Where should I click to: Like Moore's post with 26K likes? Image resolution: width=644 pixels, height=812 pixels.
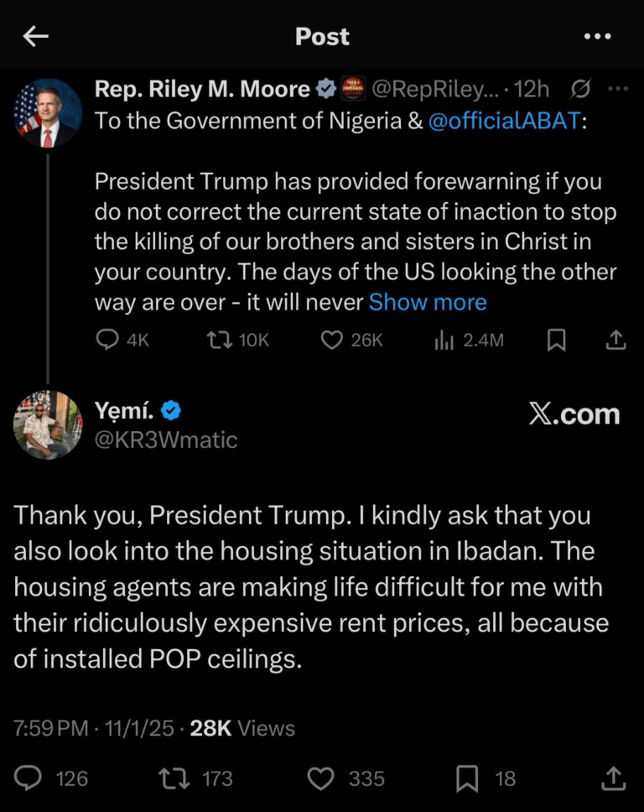click(333, 340)
